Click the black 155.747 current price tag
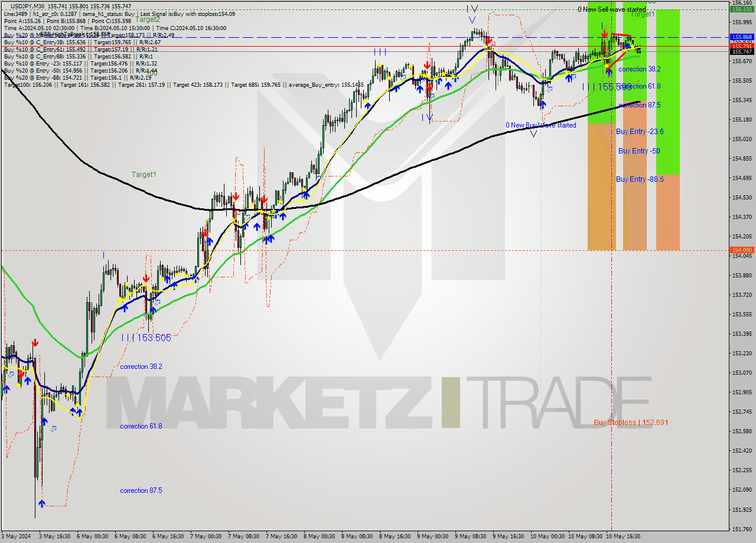The width and height of the screenshot is (756, 543). coord(742,52)
